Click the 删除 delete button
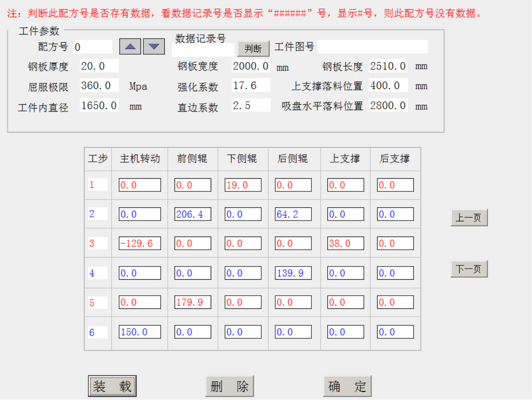 point(229,386)
